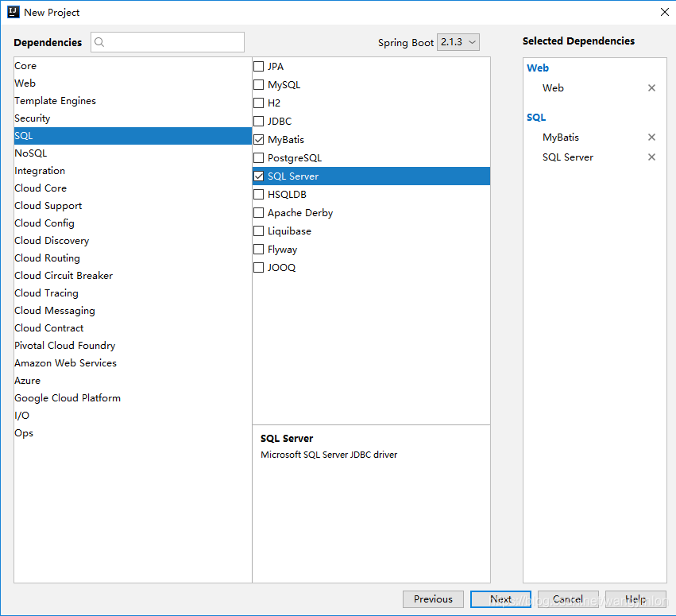
Task: Uncheck the SQL Server checkbox
Action: tap(259, 176)
